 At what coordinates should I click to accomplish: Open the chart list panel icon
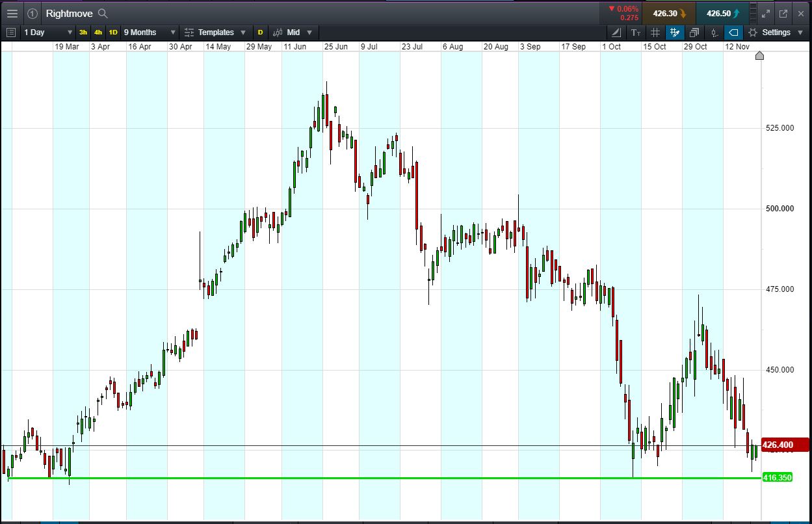10,32
